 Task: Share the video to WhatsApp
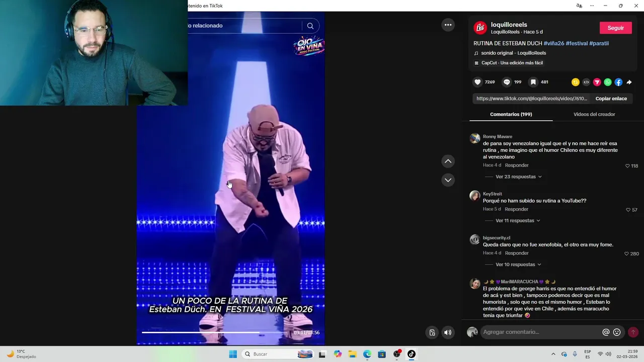[x=608, y=82]
